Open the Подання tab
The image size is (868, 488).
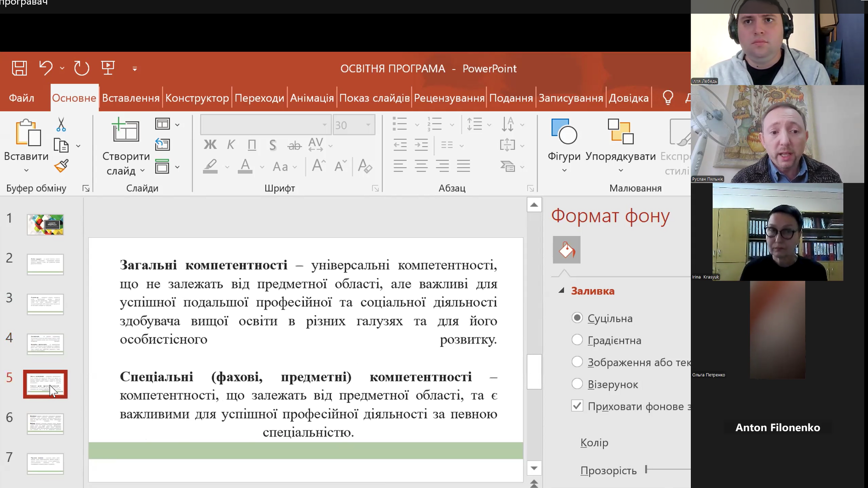(511, 98)
